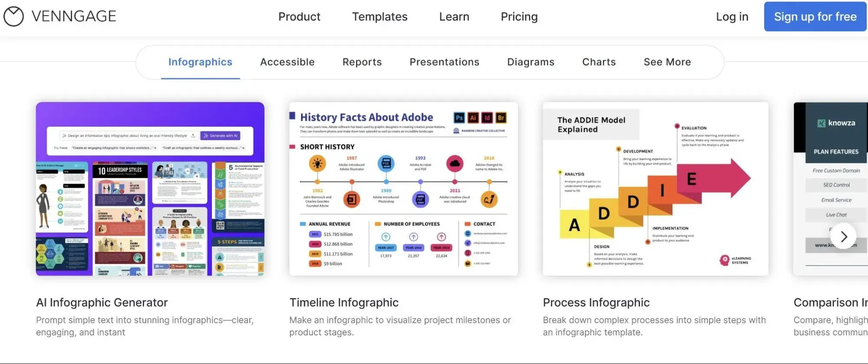Click the Timeline Infographic description text
This screenshot has height=364, width=868.
tap(400, 326)
